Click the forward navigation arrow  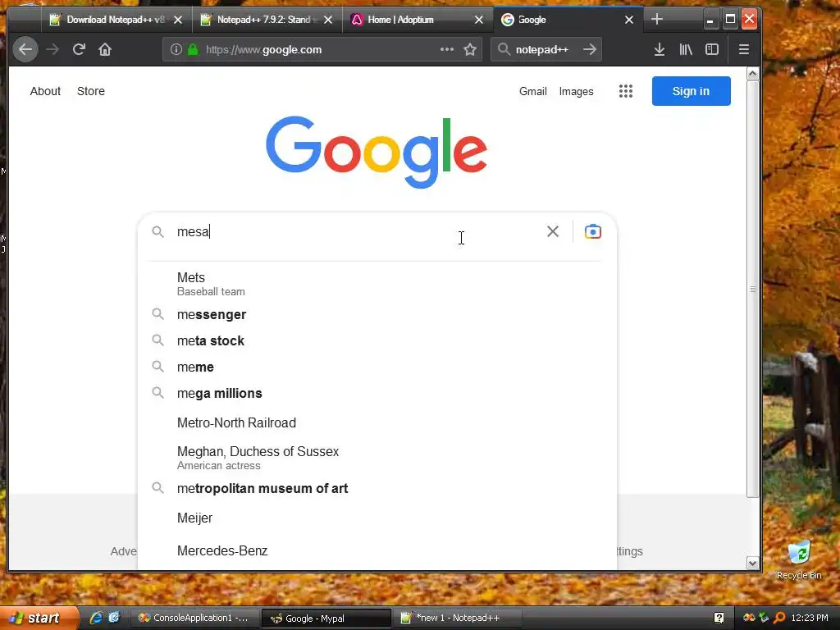pos(52,50)
